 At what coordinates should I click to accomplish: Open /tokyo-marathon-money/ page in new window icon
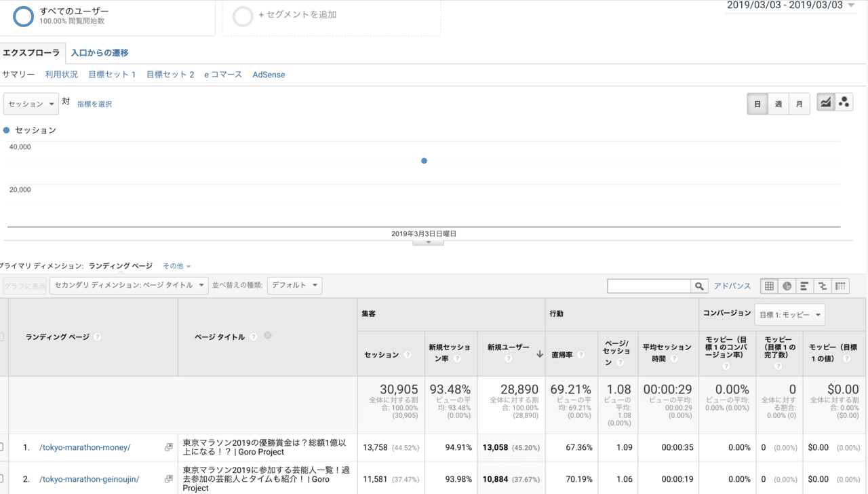tap(169, 447)
